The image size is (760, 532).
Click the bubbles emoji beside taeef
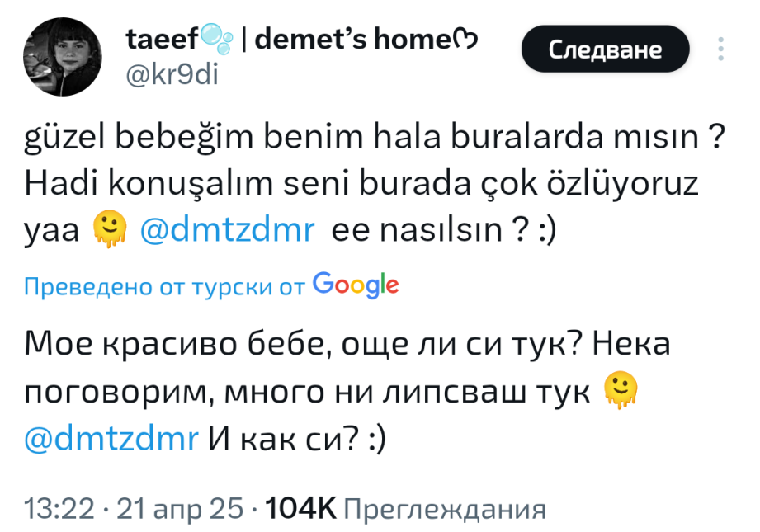click(x=219, y=37)
